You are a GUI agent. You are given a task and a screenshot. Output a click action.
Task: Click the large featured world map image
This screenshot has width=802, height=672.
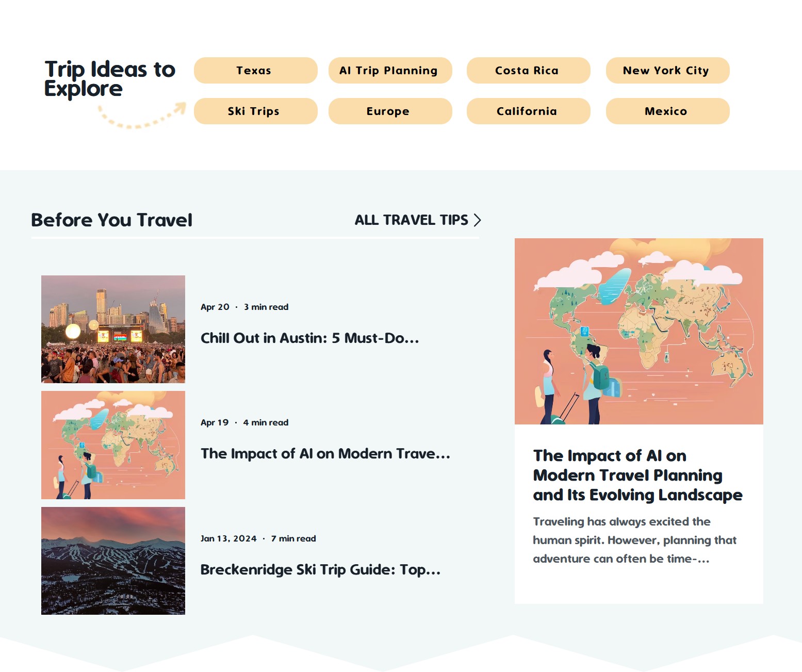tap(639, 331)
